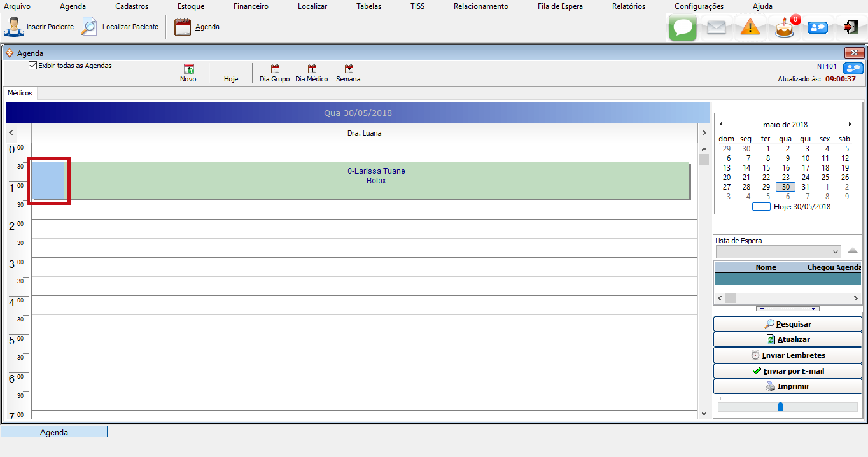The height and width of the screenshot is (457, 868).
Task: Go to next month in calendar
Action: (850, 124)
